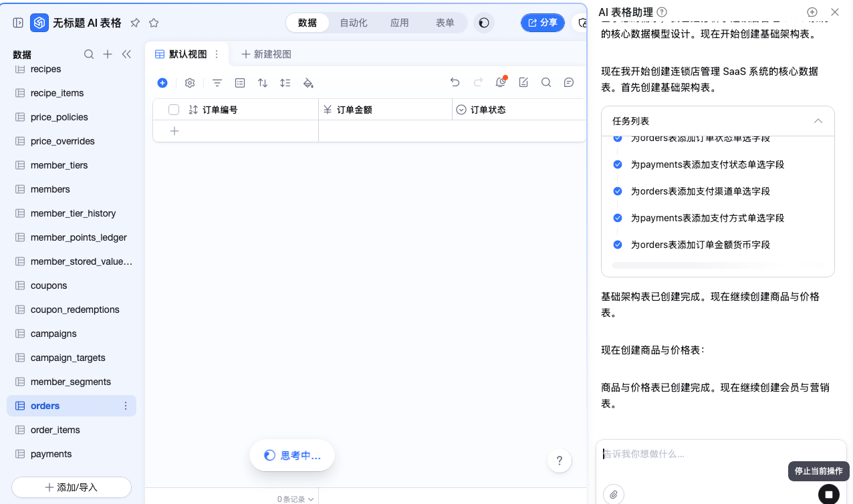
Task: Collapse the data sidebar with double chevron
Action: (x=126, y=54)
